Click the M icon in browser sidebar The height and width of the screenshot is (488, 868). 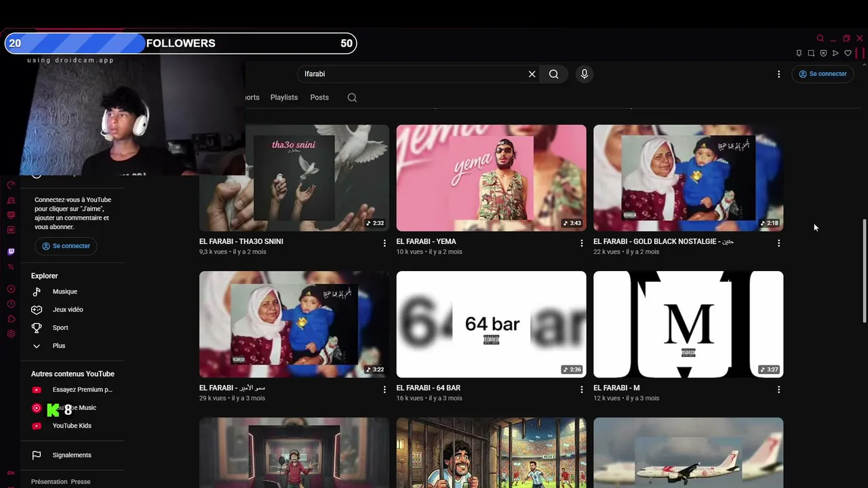point(11,230)
